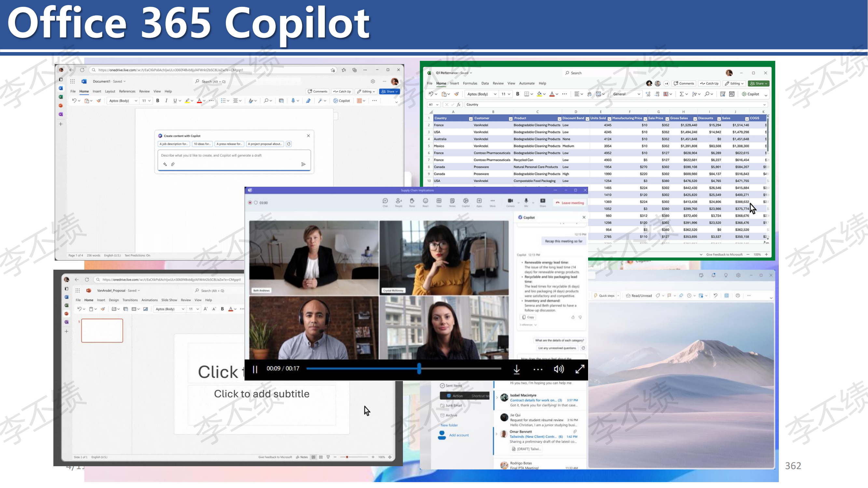Open the Editing mode dropdown in Word
The image size is (868, 488).
click(x=366, y=91)
